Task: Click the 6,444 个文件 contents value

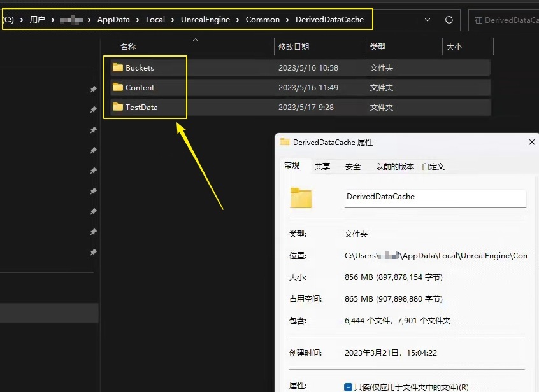Action: 398,321
